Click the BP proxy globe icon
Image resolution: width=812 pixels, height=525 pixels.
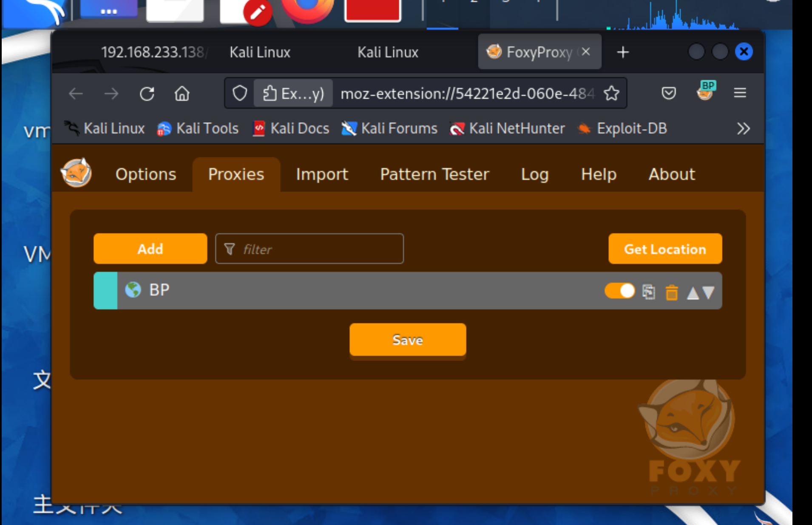(133, 290)
